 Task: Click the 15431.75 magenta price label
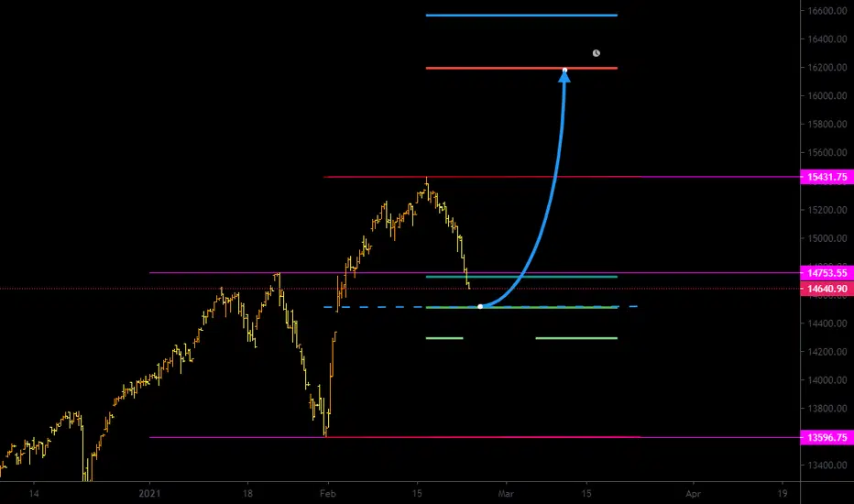(827, 177)
